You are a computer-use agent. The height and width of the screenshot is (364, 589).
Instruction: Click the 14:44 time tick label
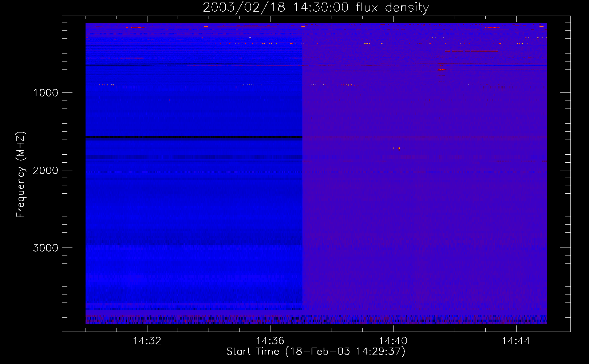[x=516, y=341]
